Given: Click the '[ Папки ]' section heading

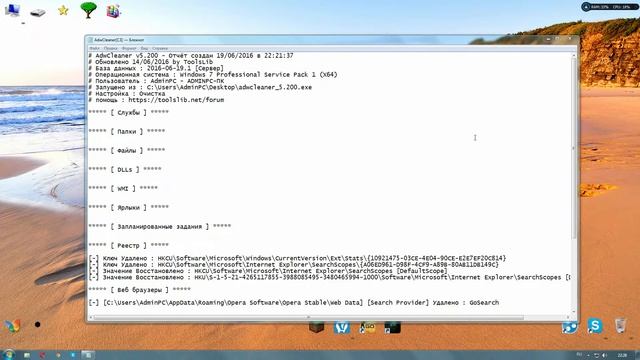Looking at the screenshot, I should click(127, 131).
